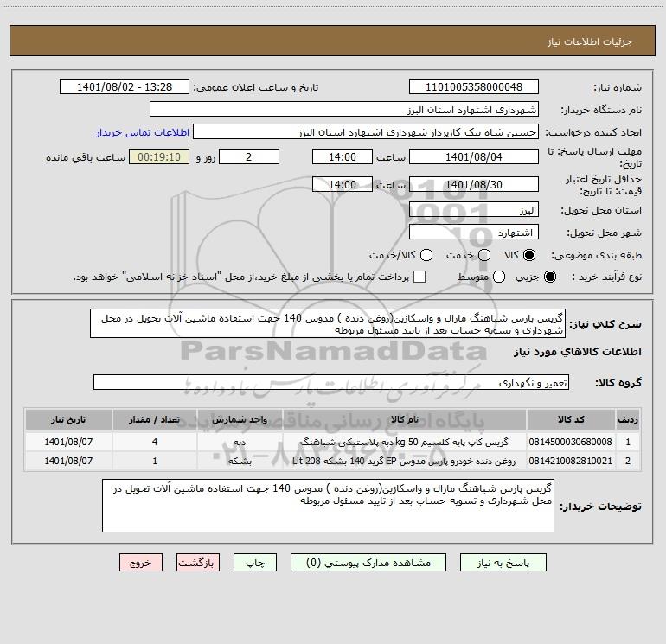
Task: Select the کالا/خدمت radio button
Action: [426, 255]
